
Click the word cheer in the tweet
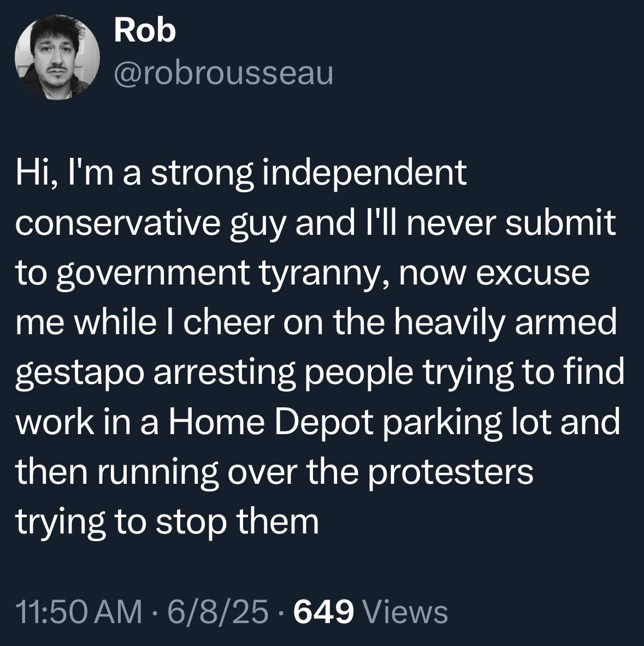[x=229, y=323]
